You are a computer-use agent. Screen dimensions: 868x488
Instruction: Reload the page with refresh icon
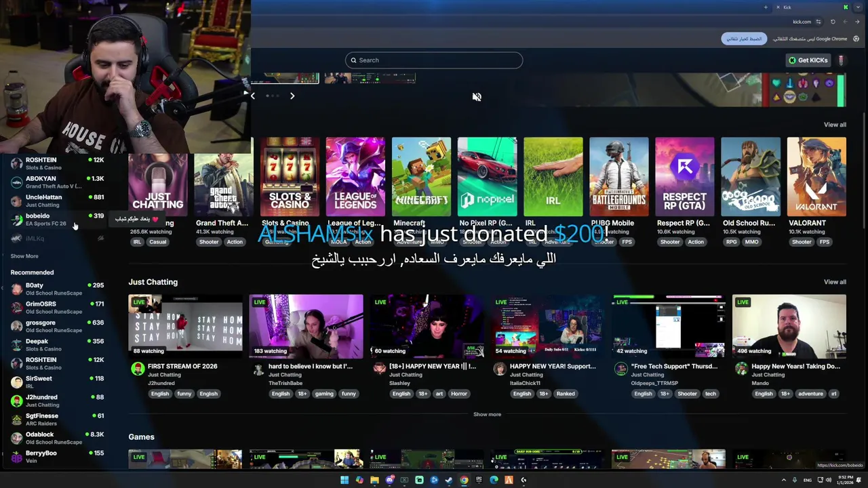coord(833,22)
